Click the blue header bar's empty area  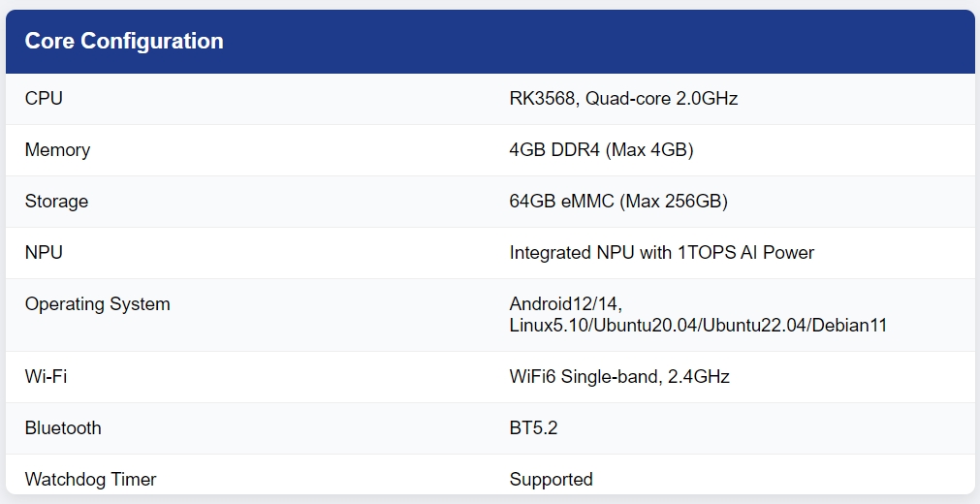tap(600, 42)
